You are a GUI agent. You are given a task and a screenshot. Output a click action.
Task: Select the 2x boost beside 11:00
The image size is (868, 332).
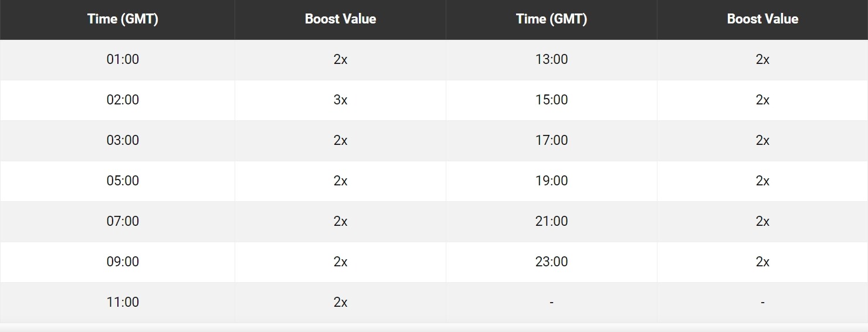[x=340, y=302]
